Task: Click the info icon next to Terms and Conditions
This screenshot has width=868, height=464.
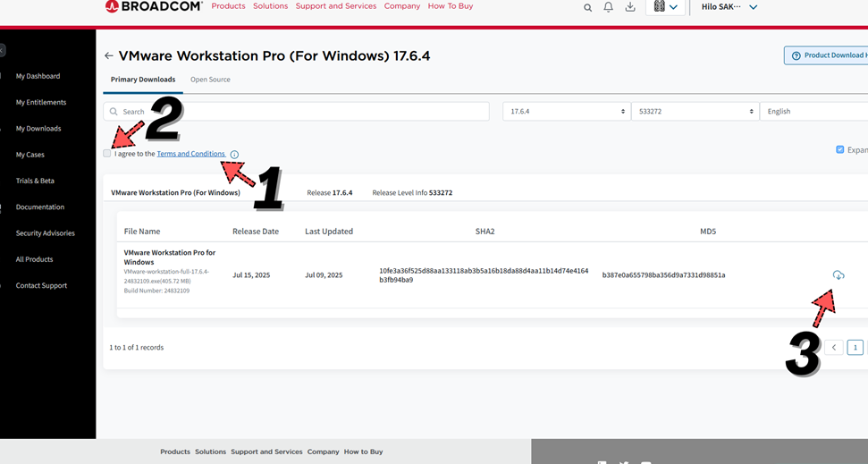Action: coord(234,155)
